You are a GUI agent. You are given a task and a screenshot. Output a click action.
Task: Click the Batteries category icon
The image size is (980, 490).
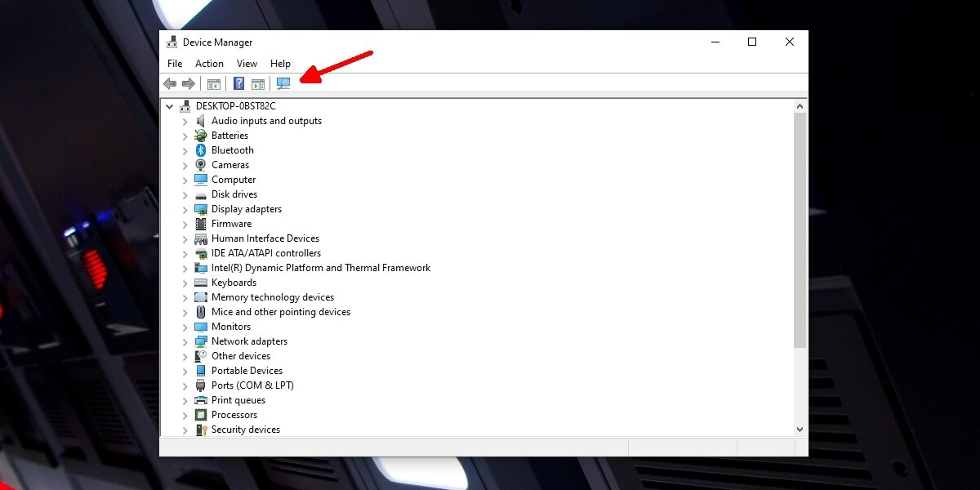tap(200, 135)
